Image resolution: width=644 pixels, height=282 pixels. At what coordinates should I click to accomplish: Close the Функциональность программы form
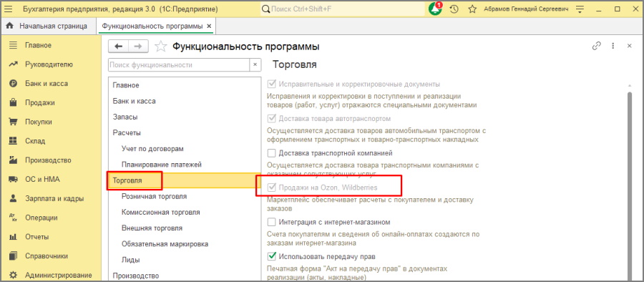pos(629,46)
